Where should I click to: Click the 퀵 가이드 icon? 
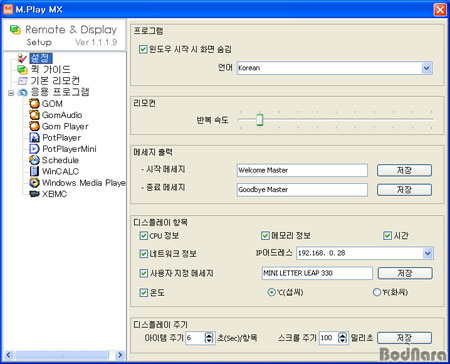pyautogui.click(x=22, y=69)
